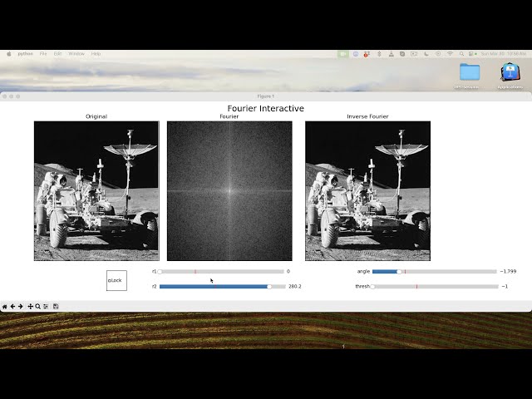This screenshot has width=532, height=399.
Task: Click the r1 slider track
Action: click(x=222, y=272)
